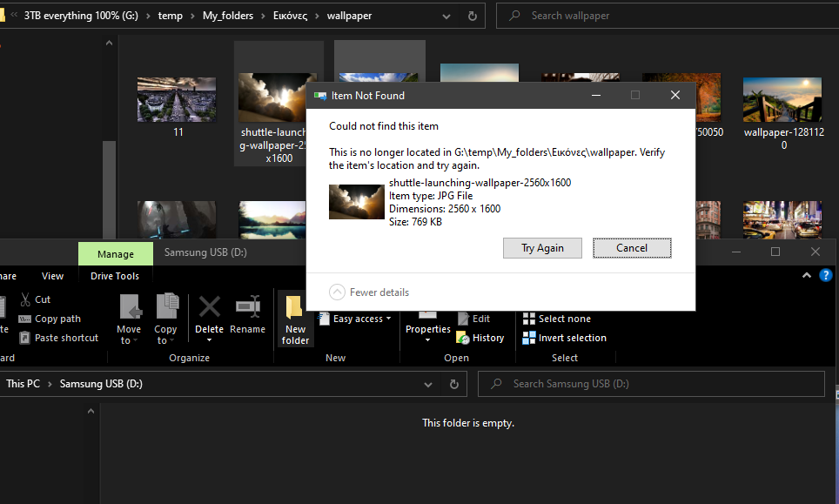The image size is (839, 504).
Task: Refresh the wallpaper folder window
Action: point(473,16)
